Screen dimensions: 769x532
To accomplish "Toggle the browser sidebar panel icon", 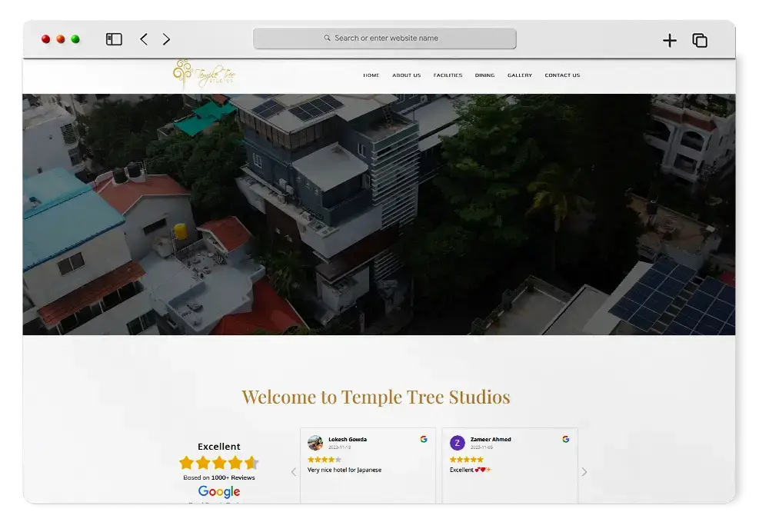I will [x=114, y=39].
